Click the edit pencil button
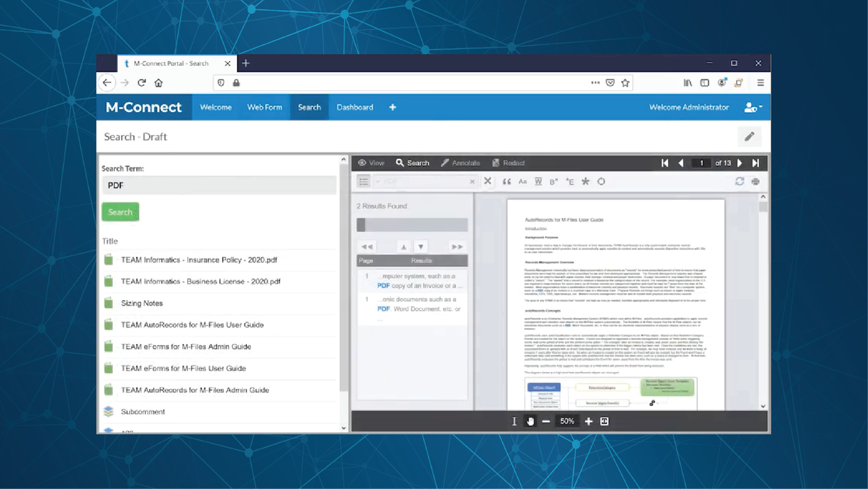Image resolution: width=868 pixels, height=489 pixels. [x=750, y=137]
